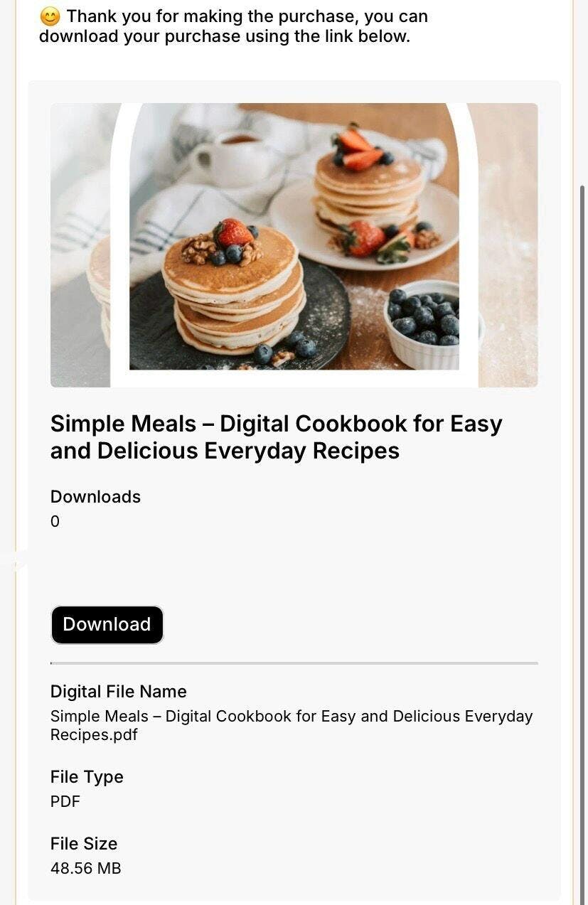
Task: Click the 48.56 MB file size value
Action: pos(85,868)
